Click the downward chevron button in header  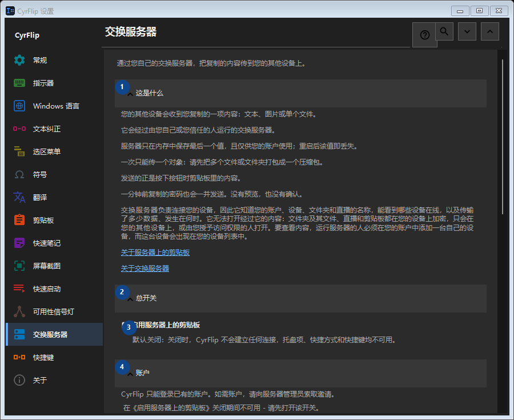point(467,31)
